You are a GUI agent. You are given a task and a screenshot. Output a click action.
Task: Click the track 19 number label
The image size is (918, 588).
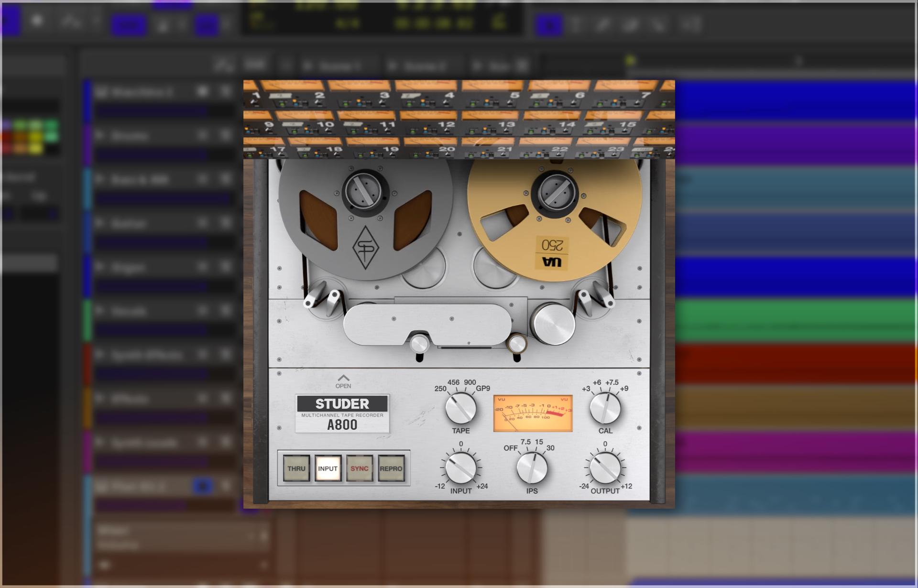tap(390, 150)
